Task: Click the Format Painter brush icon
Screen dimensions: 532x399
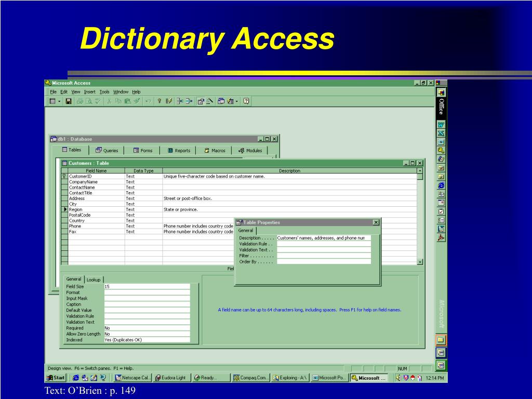Action: click(x=137, y=101)
